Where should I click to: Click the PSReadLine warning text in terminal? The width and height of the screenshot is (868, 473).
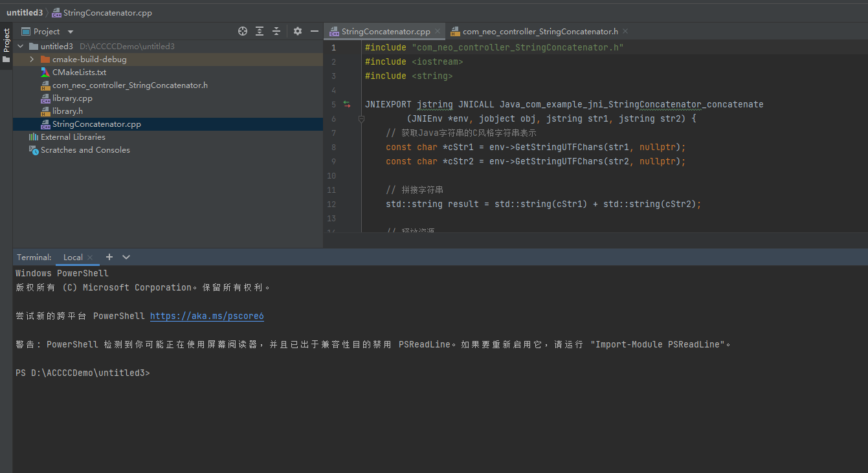click(373, 345)
